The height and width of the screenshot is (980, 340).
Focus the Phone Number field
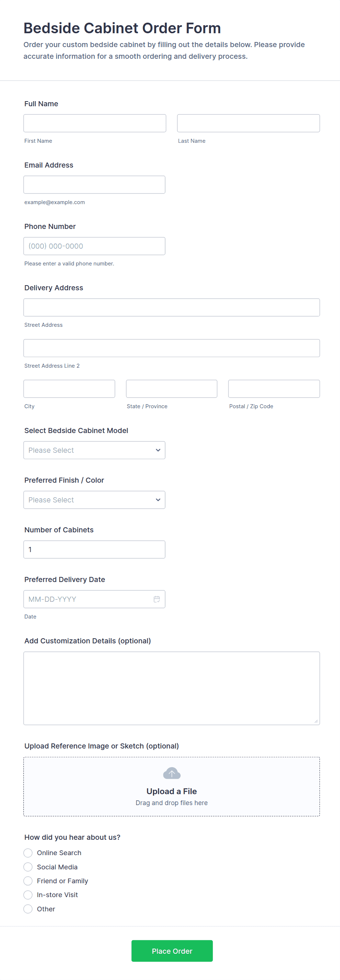point(94,246)
